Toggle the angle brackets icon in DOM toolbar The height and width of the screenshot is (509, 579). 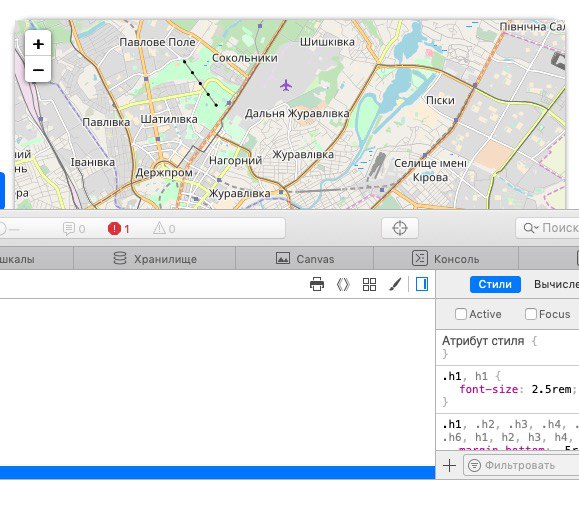(x=343, y=284)
